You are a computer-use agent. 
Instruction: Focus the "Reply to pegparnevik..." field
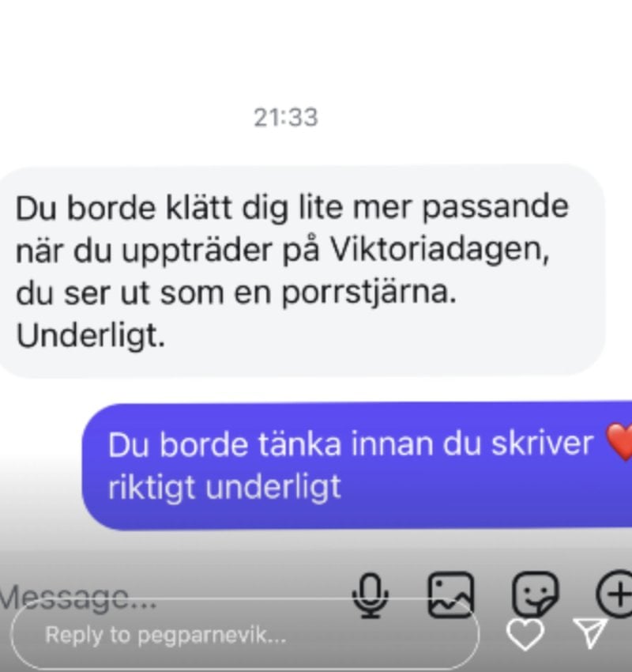point(245,634)
